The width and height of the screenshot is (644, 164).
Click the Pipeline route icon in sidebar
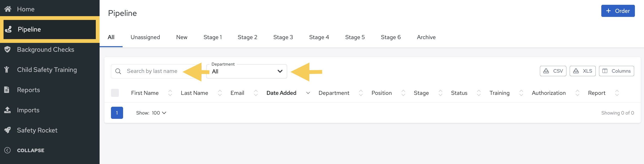coord(8,29)
